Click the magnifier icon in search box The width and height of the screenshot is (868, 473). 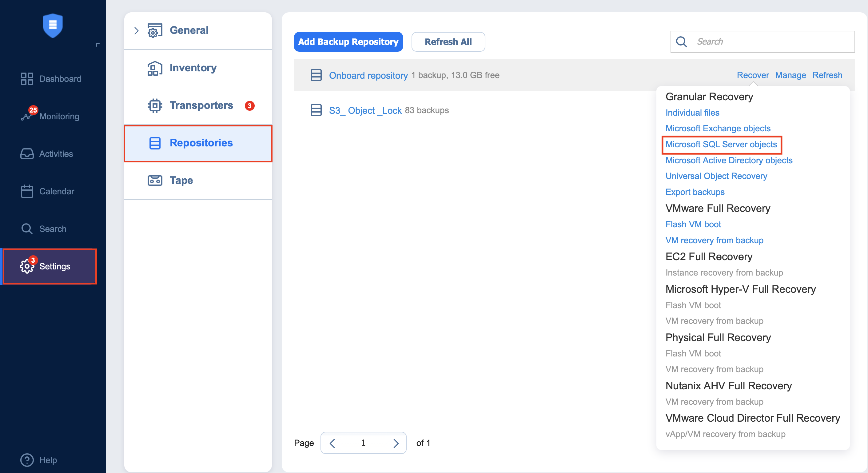click(x=682, y=42)
